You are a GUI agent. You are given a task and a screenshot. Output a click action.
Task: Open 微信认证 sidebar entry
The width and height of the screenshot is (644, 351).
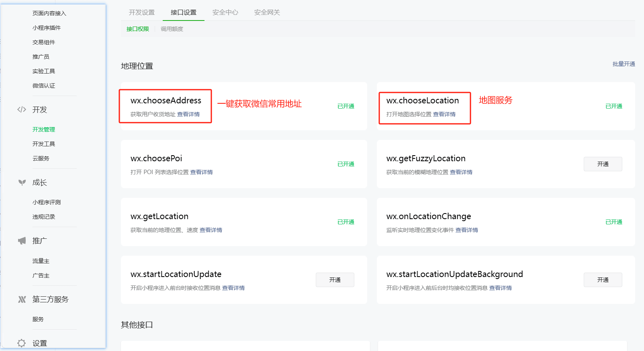[x=44, y=86]
